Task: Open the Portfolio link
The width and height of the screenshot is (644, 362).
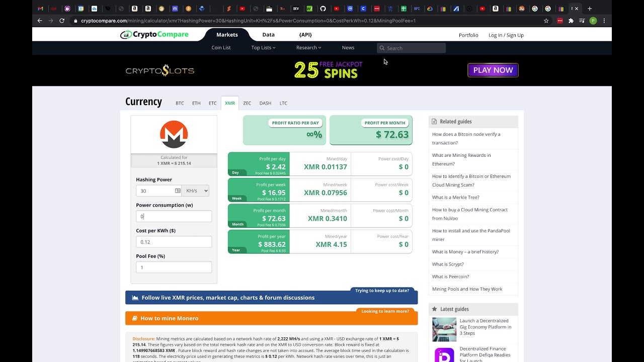Action: (x=468, y=35)
